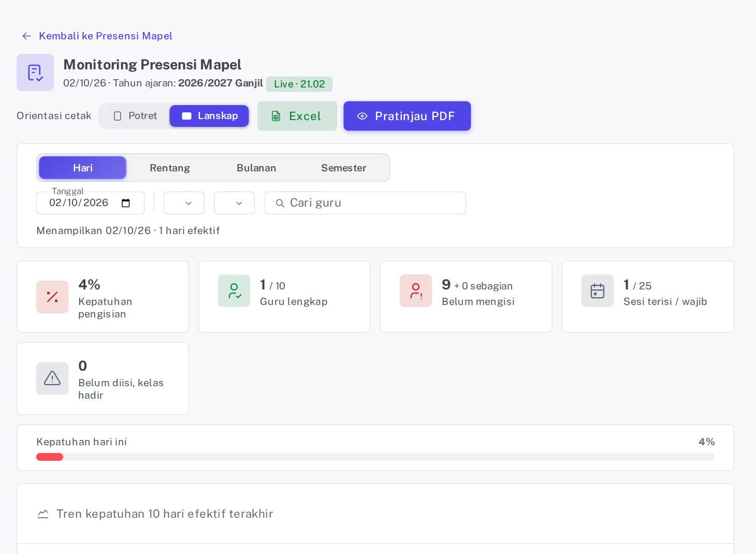Export data with the Excel button
This screenshot has height=554, width=756.
pos(297,116)
